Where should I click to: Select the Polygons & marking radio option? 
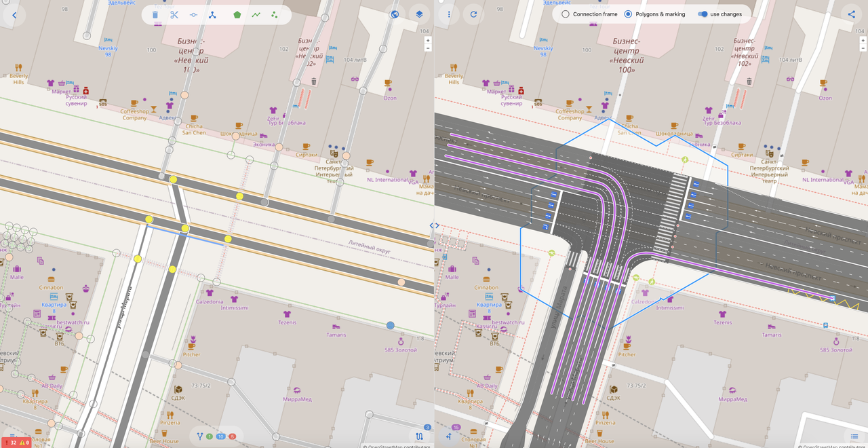point(628,14)
